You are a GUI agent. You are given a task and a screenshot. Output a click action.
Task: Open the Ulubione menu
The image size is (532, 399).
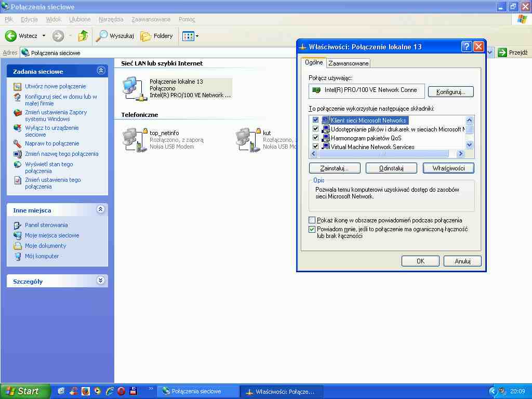[79, 19]
